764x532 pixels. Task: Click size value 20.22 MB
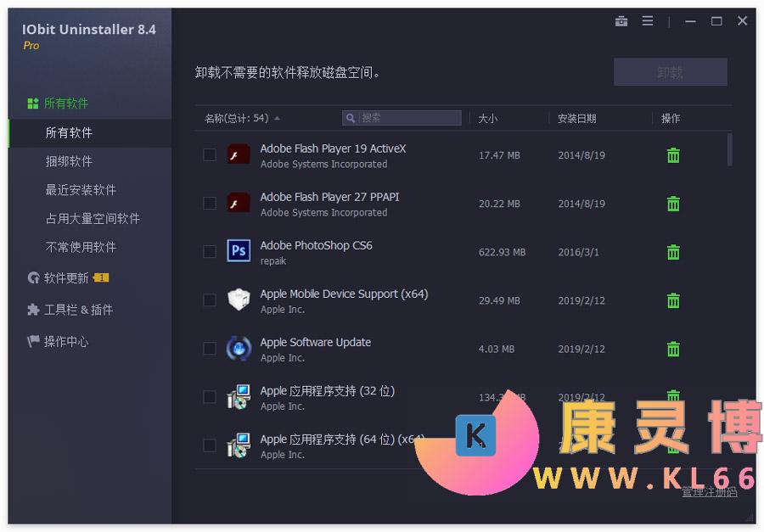click(499, 204)
